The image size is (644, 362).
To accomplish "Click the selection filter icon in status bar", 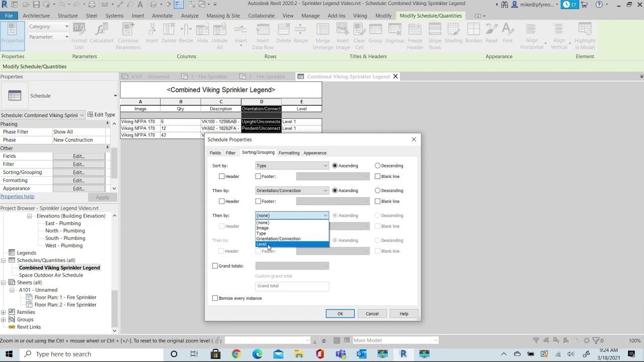I will tap(597, 340).
